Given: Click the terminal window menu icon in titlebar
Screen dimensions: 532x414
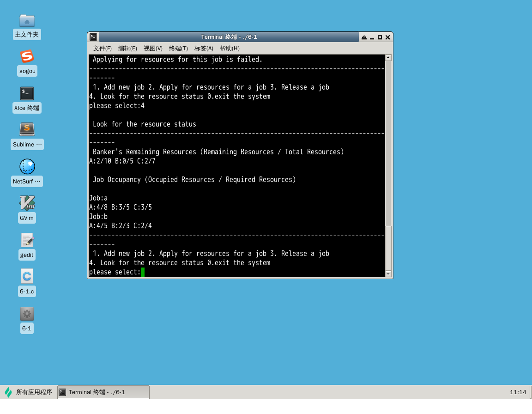Looking at the screenshot, I should [x=93, y=37].
